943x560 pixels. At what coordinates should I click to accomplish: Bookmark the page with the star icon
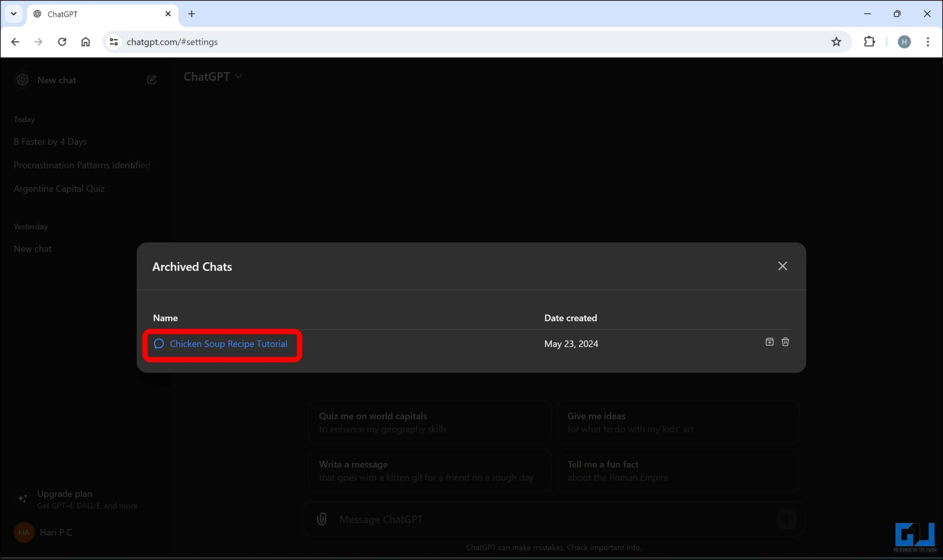tap(837, 41)
